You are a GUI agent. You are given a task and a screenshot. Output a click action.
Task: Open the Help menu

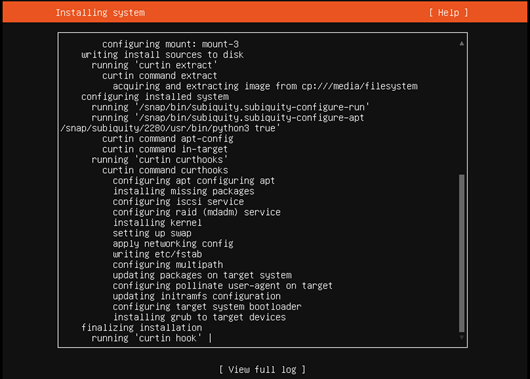click(449, 13)
